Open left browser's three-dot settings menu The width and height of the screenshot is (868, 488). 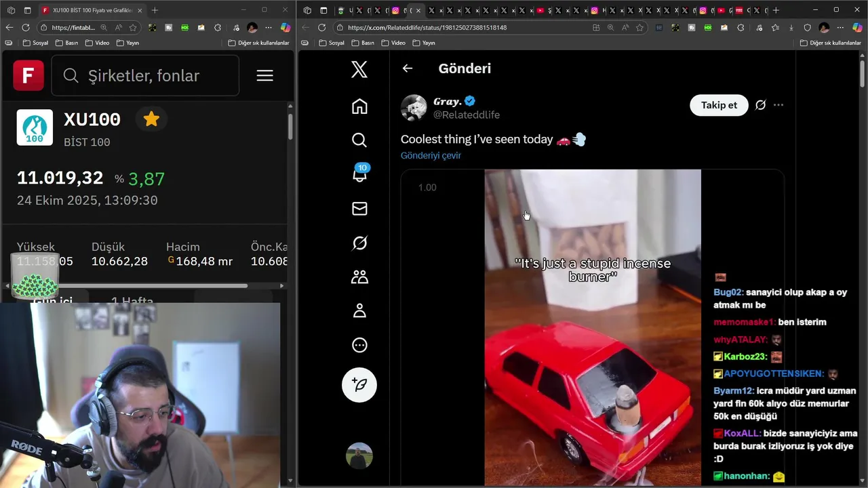(x=269, y=28)
